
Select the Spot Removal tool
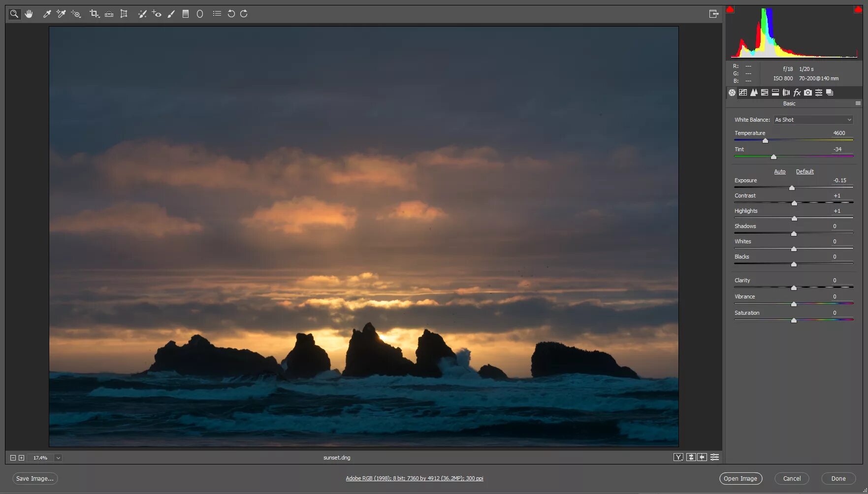[x=143, y=14]
